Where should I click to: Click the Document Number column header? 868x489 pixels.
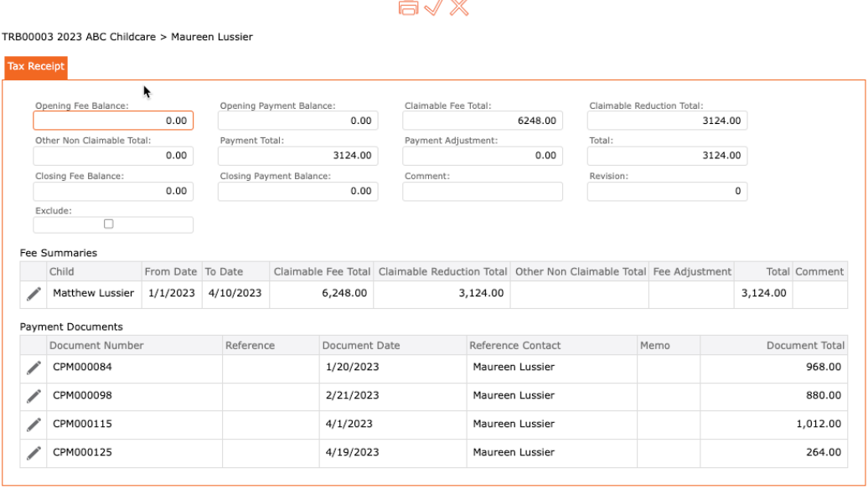[135, 345]
